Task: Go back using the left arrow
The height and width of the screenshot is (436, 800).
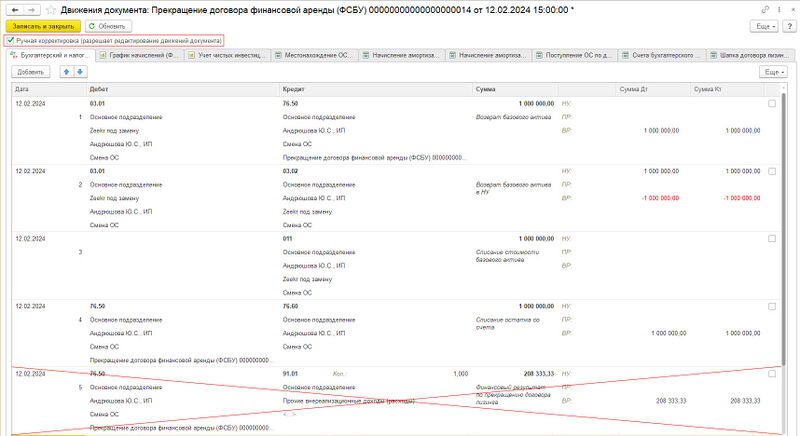Action: [x=13, y=8]
